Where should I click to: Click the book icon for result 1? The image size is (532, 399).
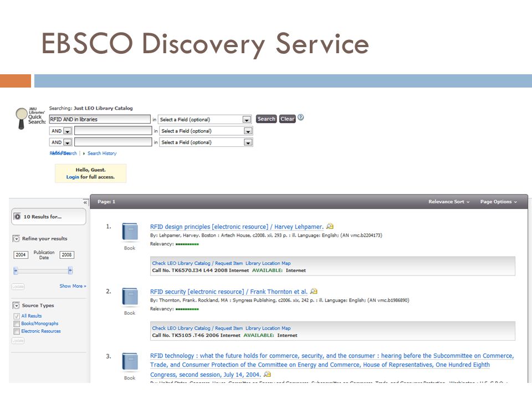click(x=130, y=232)
